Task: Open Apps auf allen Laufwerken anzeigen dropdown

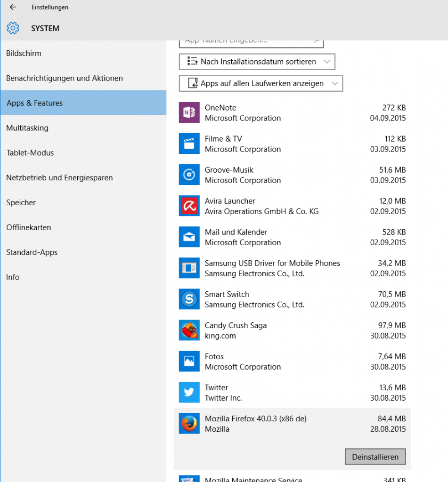Action: tap(261, 83)
